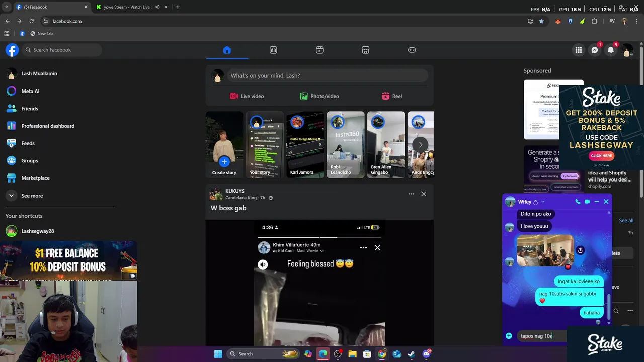Click the Create story plus card
This screenshot has height=362, width=644.
point(224,145)
